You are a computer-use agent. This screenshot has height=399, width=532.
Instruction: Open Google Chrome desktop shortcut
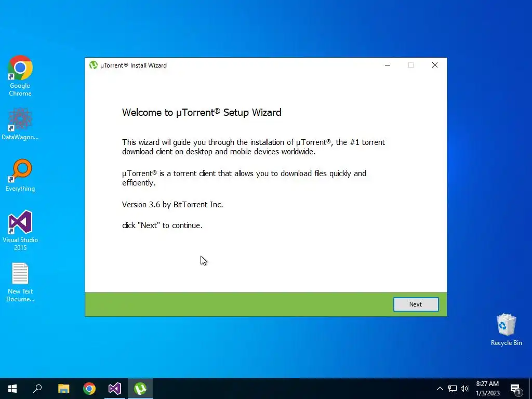coord(20,76)
